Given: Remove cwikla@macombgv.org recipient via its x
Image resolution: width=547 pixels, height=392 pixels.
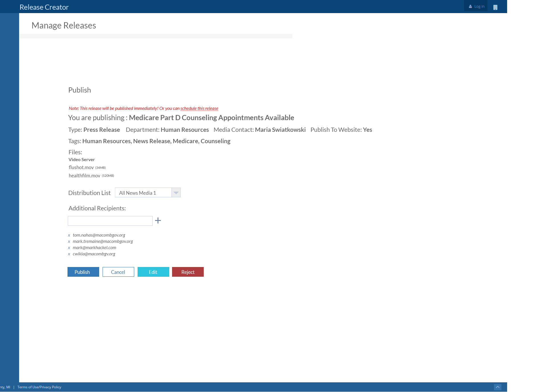Looking at the screenshot, I should click(69, 254).
